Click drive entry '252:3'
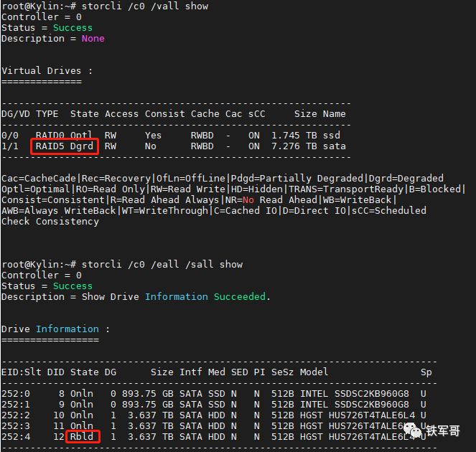The height and width of the screenshot is (452, 476). [x=16, y=426]
